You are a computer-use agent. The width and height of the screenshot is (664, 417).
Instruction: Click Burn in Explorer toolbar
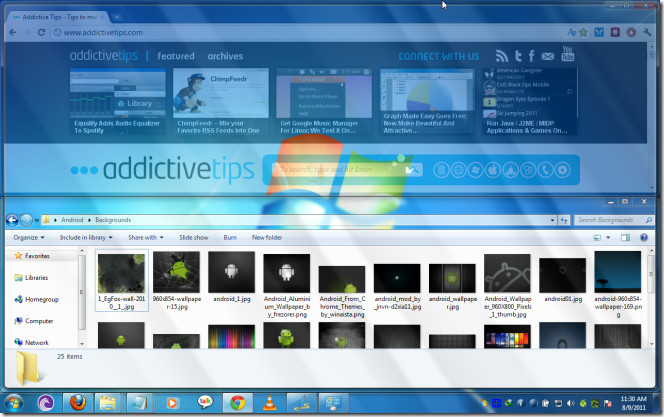click(230, 237)
